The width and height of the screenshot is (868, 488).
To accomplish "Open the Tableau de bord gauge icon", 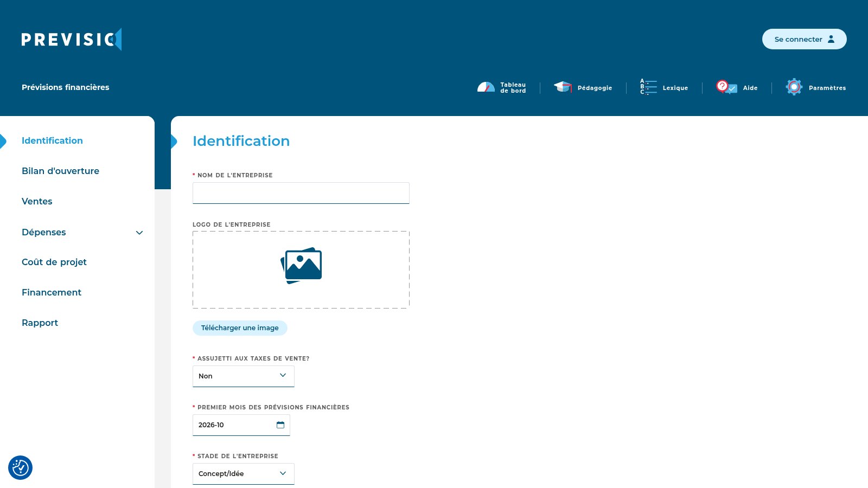I will tap(486, 87).
